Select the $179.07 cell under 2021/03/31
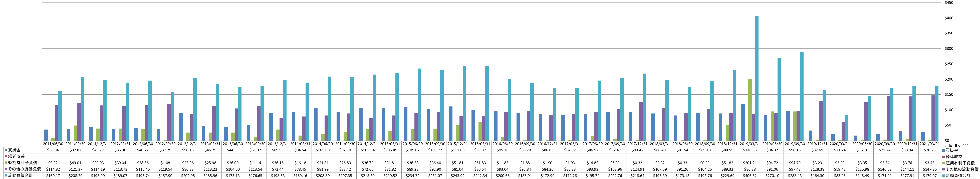This screenshot has height=179, width=980. [x=930, y=175]
